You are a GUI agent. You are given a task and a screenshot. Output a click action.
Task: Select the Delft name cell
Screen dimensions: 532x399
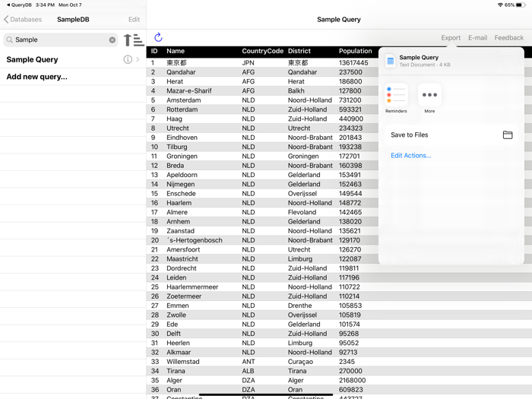click(173, 334)
